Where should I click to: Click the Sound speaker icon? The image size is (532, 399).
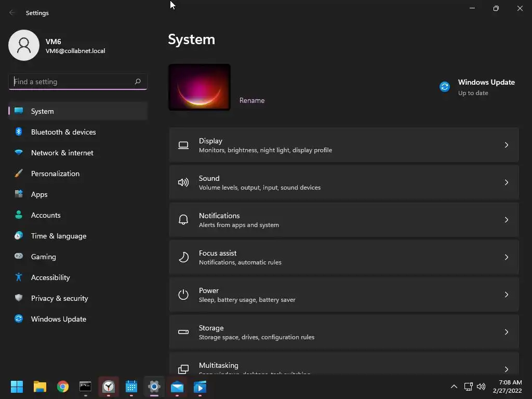click(x=183, y=182)
